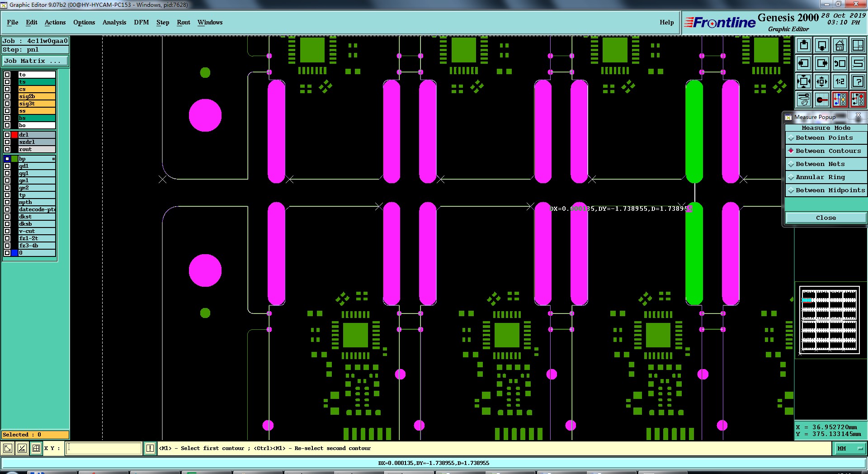The width and height of the screenshot is (868, 474).
Task: Toggle the checkbox for layer drl
Action: point(7,135)
